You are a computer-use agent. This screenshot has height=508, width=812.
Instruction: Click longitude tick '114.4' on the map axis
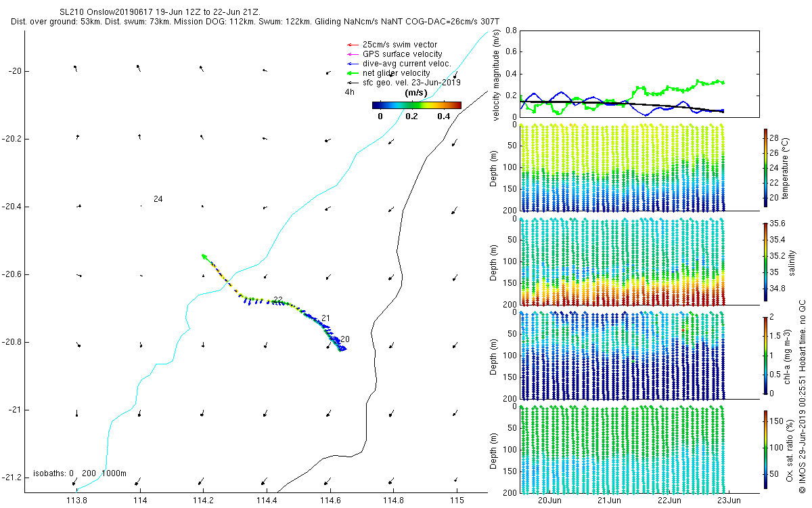[x=267, y=501]
